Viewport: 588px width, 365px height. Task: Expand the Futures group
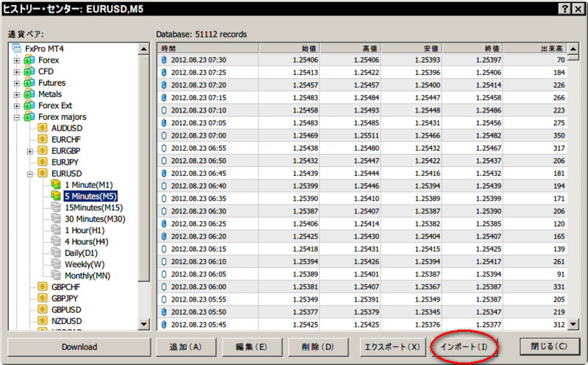click(x=16, y=83)
